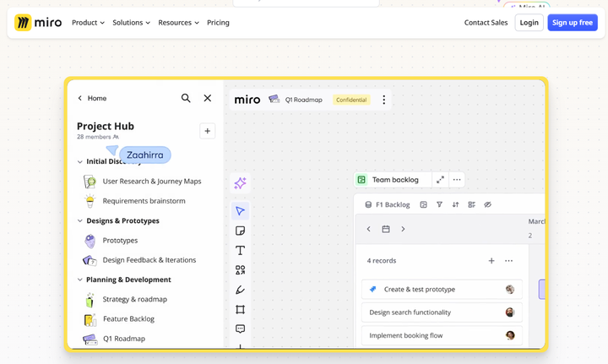Image resolution: width=608 pixels, height=364 pixels.
Task: Open the Solutions dropdown menu
Action: point(131,23)
